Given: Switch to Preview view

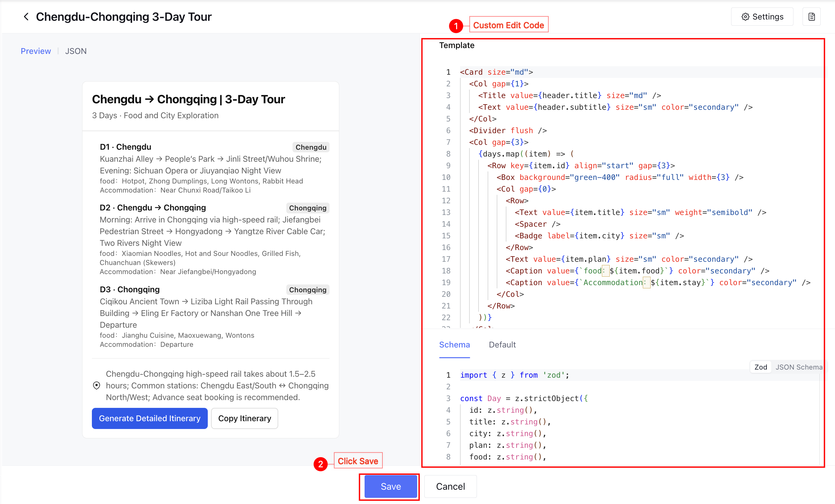Looking at the screenshot, I should 36,51.
